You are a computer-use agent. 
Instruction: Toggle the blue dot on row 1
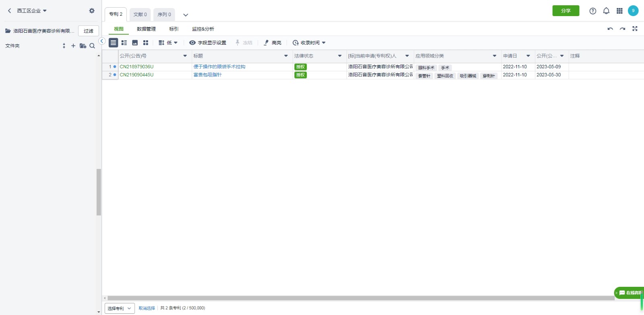click(x=115, y=67)
